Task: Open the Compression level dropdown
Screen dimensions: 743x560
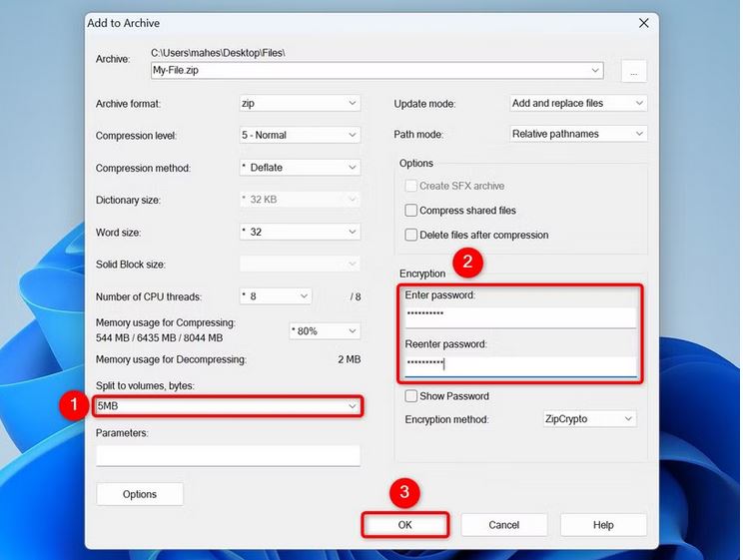Action: click(x=300, y=135)
